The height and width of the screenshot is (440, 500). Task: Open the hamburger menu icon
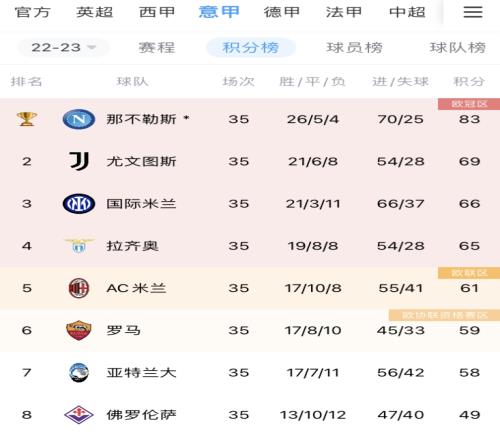tap(473, 12)
